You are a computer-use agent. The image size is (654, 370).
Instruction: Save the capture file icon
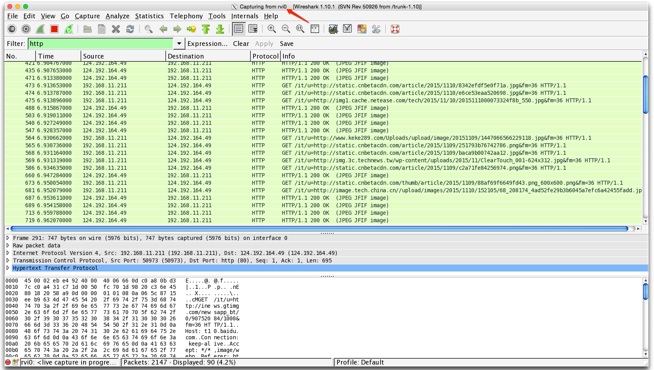pos(101,29)
